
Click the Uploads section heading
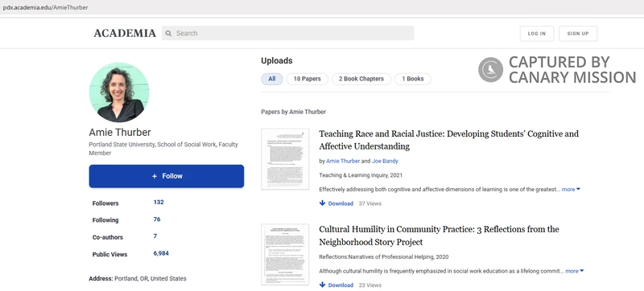(277, 60)
